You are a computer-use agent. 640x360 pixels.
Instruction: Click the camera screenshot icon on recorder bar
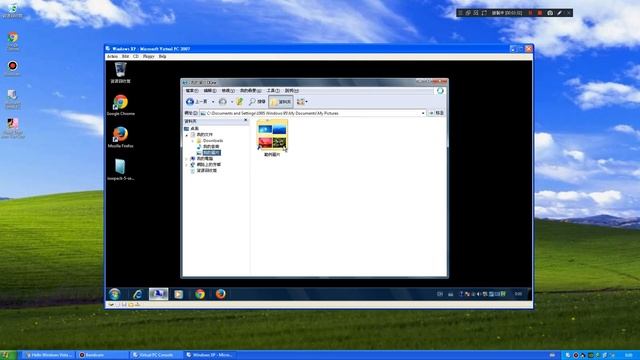coord(550,13)
